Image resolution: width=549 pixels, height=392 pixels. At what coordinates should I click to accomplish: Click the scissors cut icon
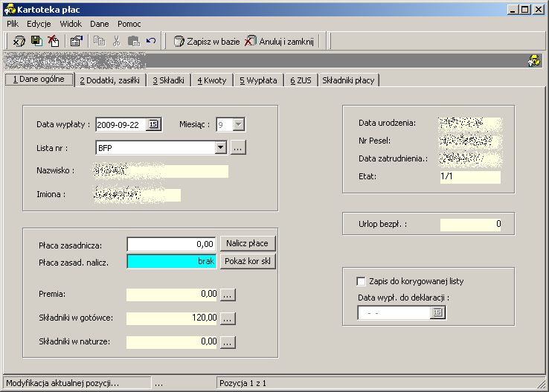pyautogui.click(x=116, y=41)
